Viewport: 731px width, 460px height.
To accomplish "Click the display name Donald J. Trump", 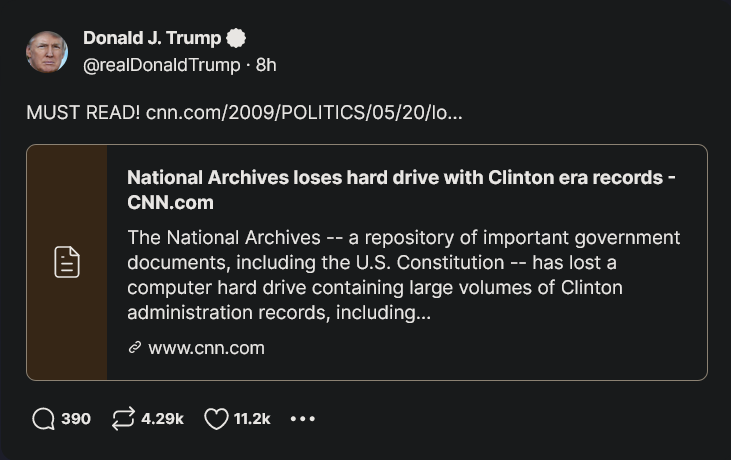I will point(152,39).
